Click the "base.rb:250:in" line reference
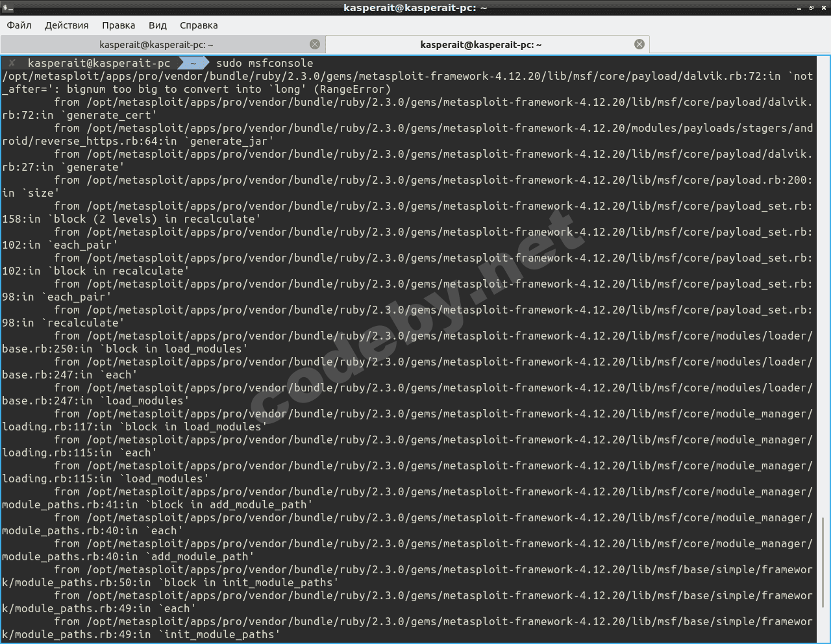 point(47,349)
